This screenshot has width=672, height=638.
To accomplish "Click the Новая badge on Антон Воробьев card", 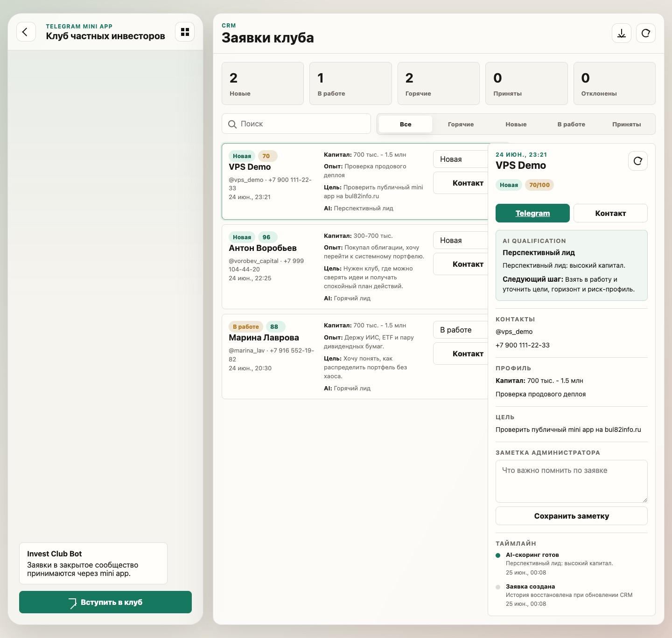I will coord(242,237).
